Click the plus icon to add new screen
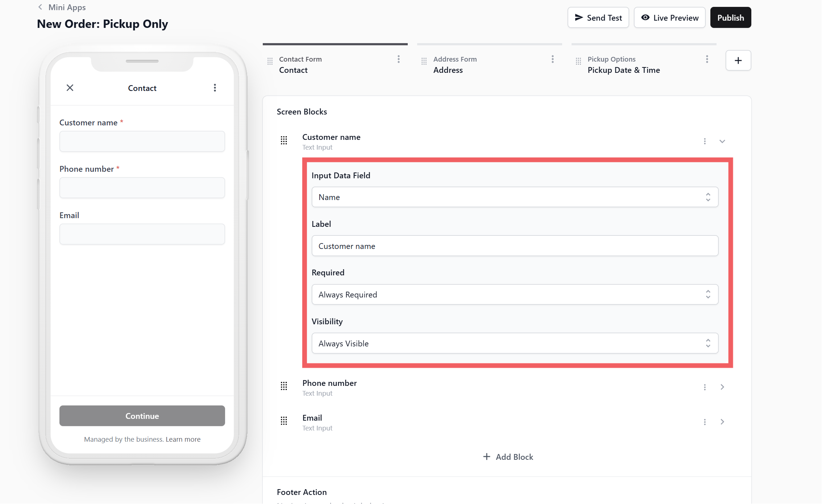Image resolution: width=822 pixels, height=504 pixels. (738, 61)
